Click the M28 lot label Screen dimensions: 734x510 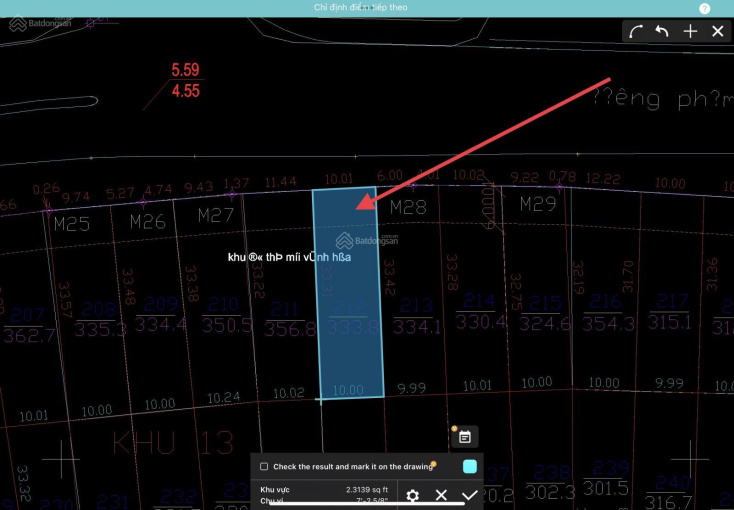[408, 208]
